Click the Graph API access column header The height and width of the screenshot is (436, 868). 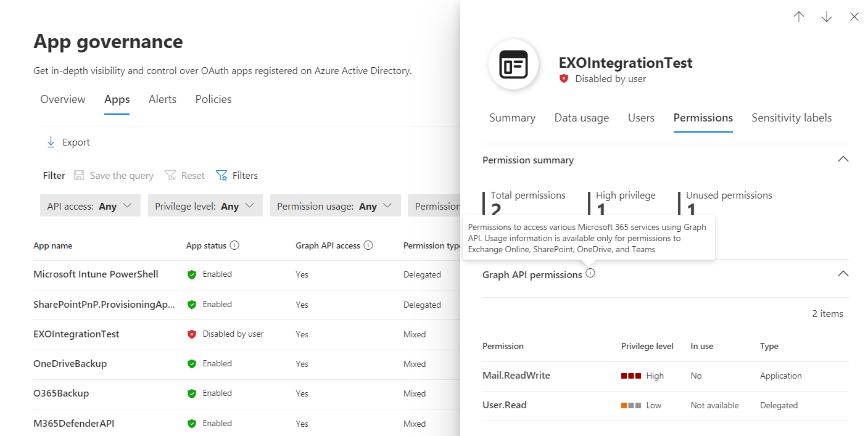(x=328, y=245)
